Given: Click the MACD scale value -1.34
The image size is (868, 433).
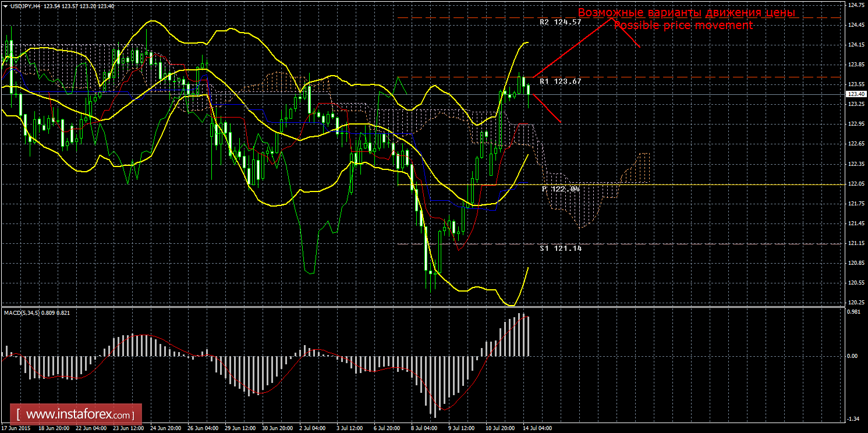Looking at the screenshot, I should 854,418.
